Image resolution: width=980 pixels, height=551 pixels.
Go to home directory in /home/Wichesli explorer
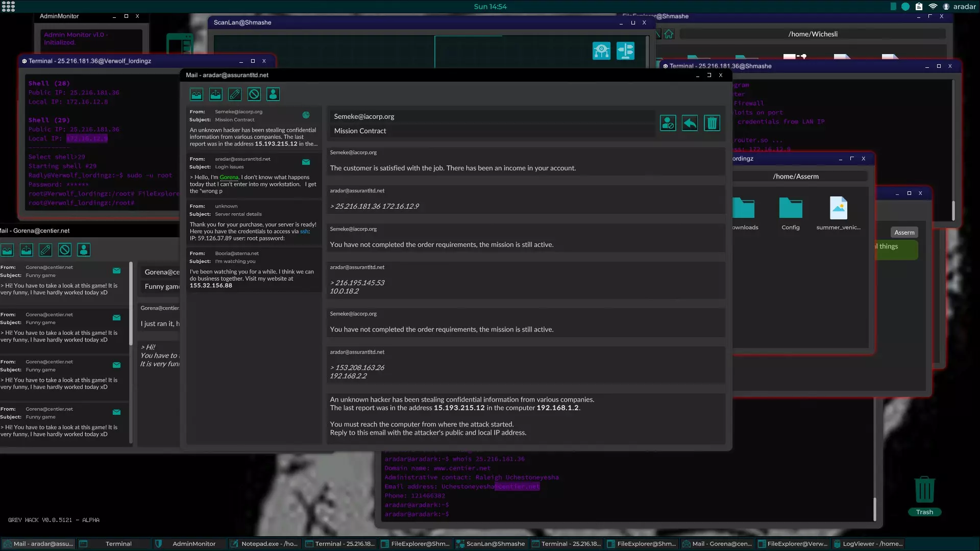(x=669, y=34)
